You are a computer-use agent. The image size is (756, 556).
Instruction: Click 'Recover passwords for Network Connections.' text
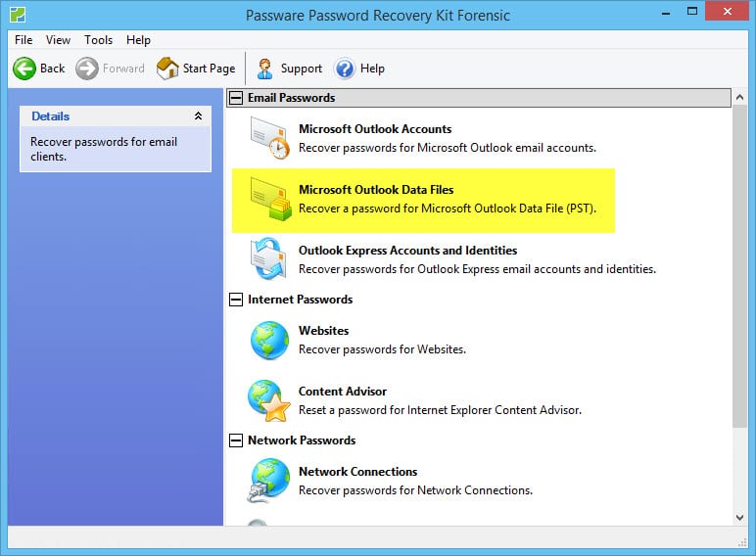click(415, 490)
